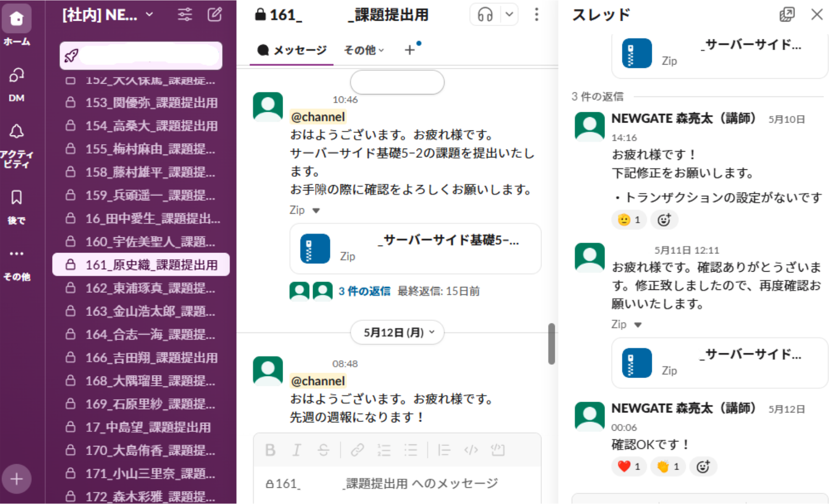Image resolution: width=832 pixels, height=504 pixels.
Task: Open channel 163_金山浩太郎
Action: click(141, 311)
